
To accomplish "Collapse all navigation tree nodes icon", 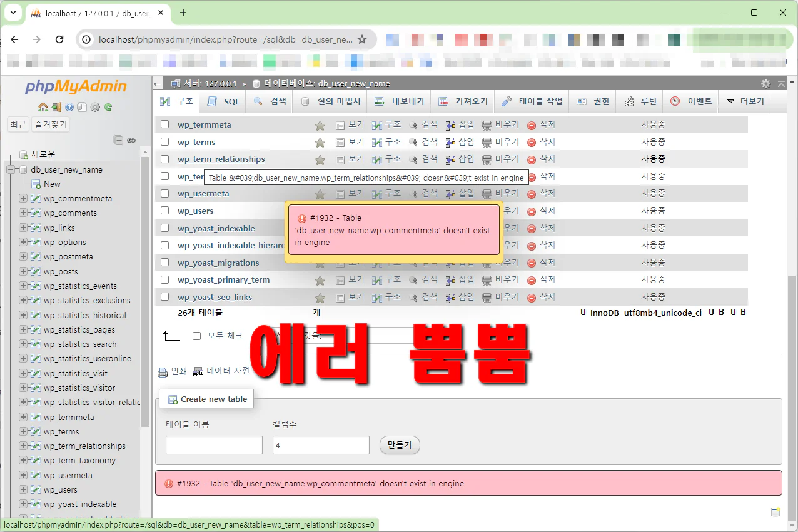I will pos(118,140).
